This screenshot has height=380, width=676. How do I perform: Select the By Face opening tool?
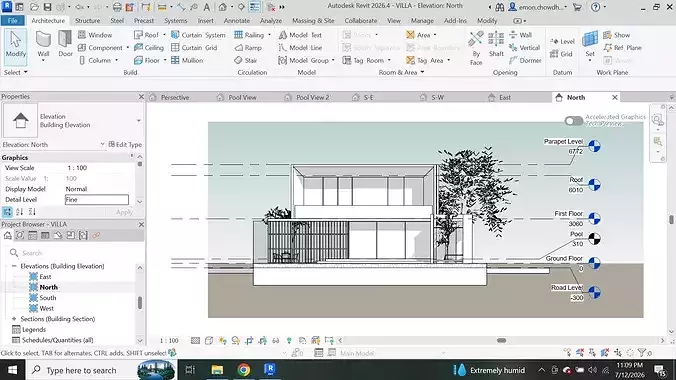(476, 48)
